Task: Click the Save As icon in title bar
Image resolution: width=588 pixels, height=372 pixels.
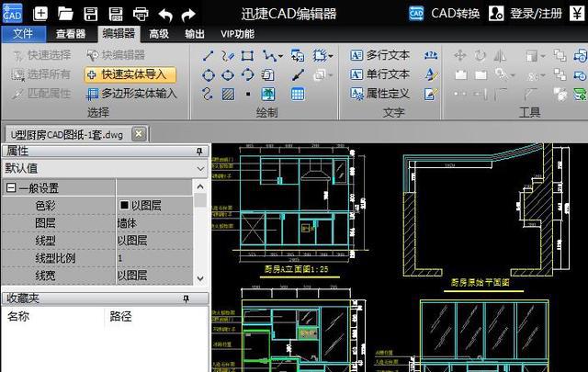Action: click(x=116, y=15)
